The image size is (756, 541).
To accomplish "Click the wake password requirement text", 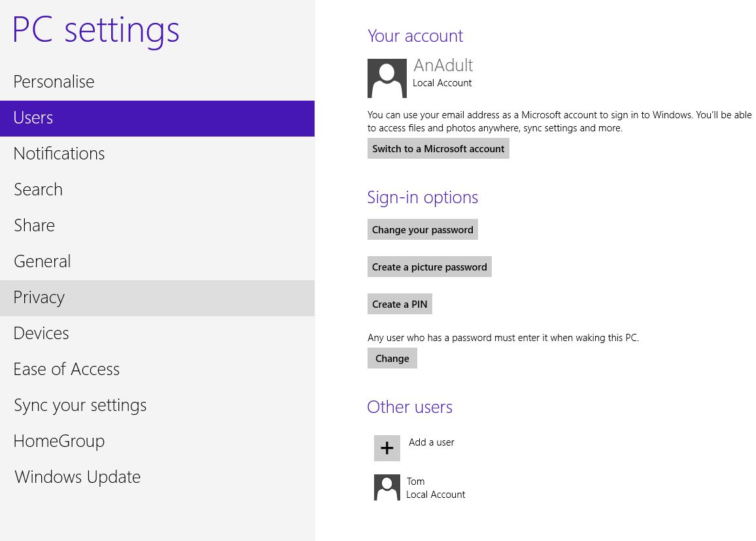I will 503,338.
